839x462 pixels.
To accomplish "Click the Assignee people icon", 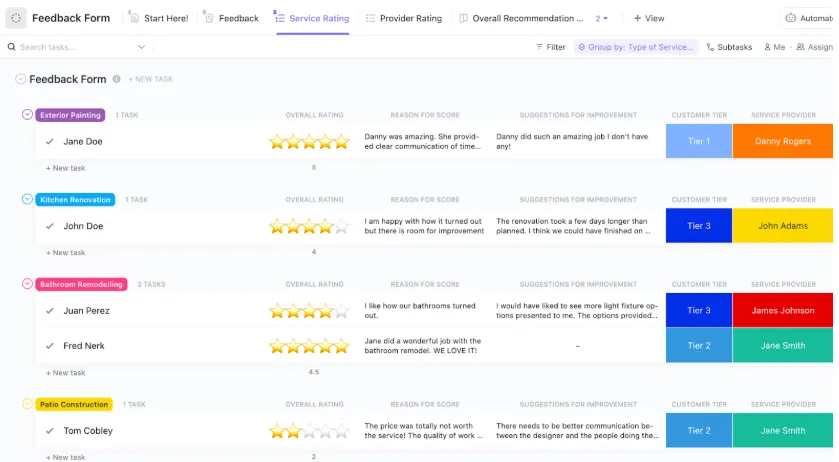I will [x=800, y=47].
